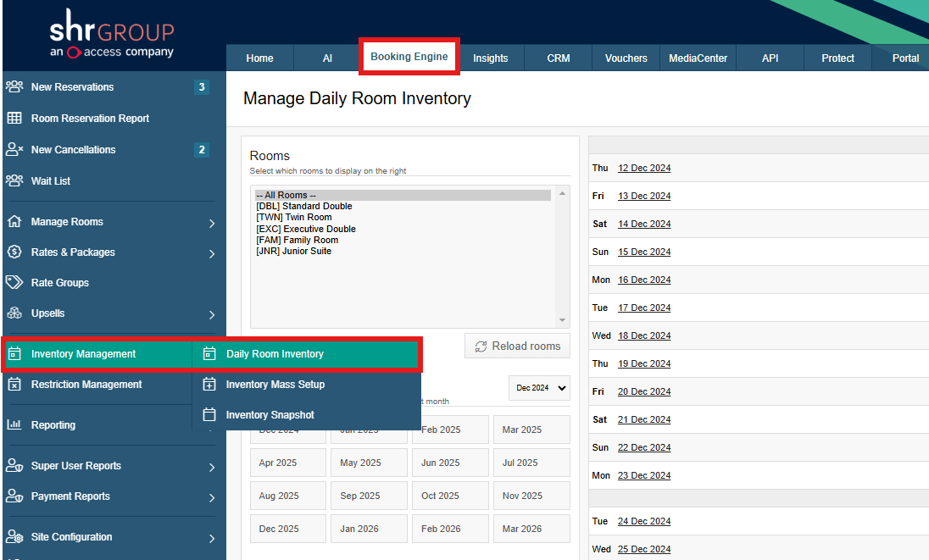Select [JNR] Junior Suite in the list
929x560 pixels.
[x=403, y=251]
